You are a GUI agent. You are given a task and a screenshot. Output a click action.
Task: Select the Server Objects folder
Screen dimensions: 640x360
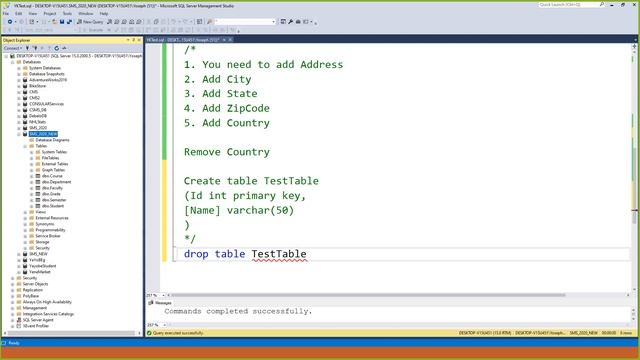pyautogui.click(x=35, y=284)
